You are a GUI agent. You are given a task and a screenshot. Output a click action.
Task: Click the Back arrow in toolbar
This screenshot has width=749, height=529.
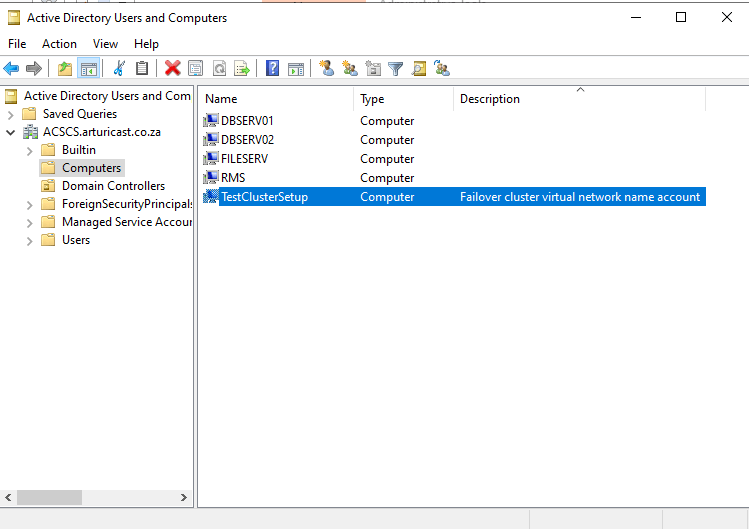[x=11, y=68]
